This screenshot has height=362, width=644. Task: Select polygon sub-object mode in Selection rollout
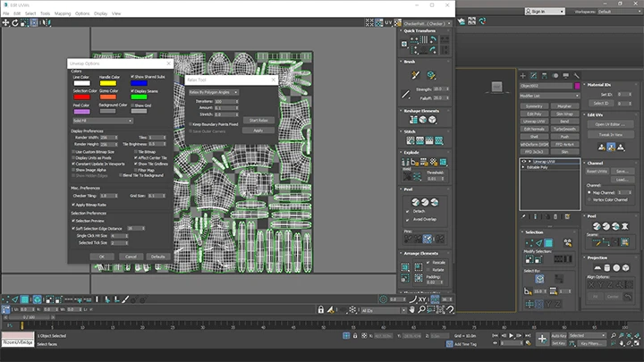pos(548,243)
